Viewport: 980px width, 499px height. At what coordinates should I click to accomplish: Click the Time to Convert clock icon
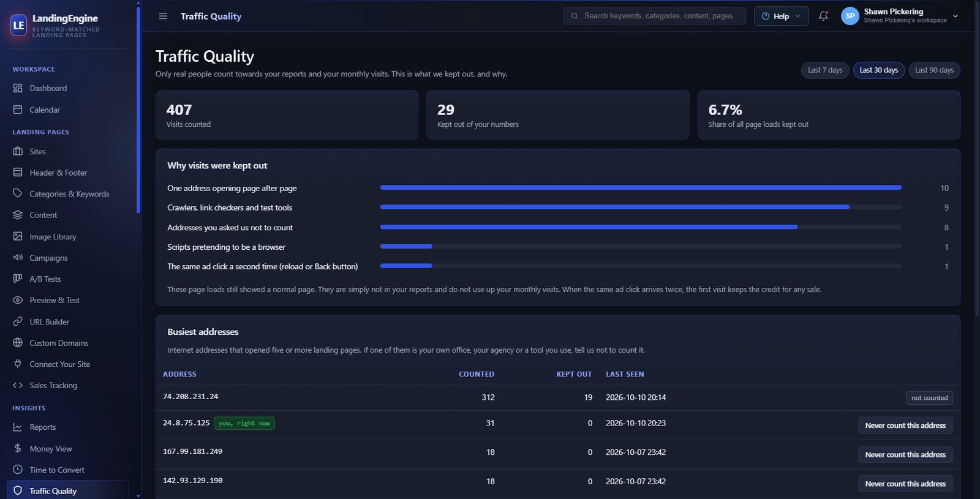click(x=18, y=470)
